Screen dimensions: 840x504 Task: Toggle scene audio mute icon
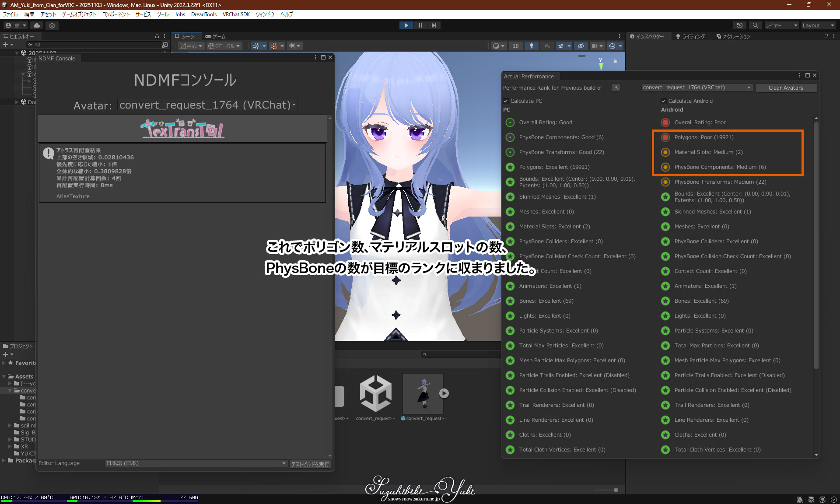[547, 46]
